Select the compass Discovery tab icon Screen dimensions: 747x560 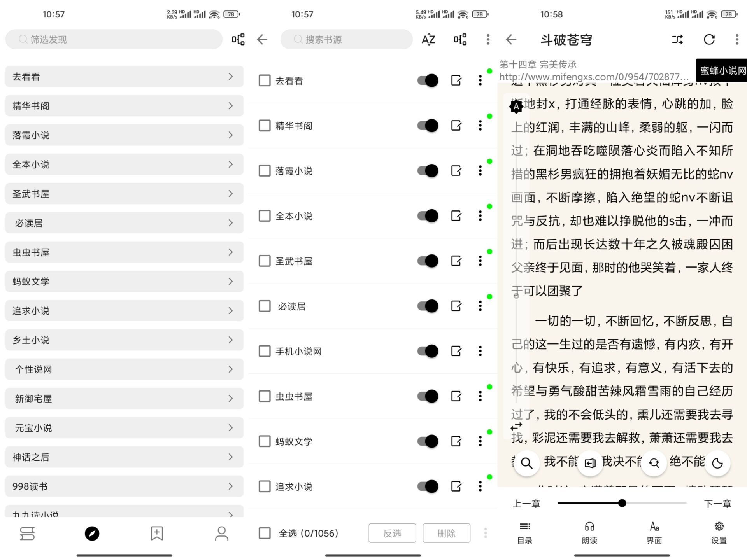click(92, 533)
